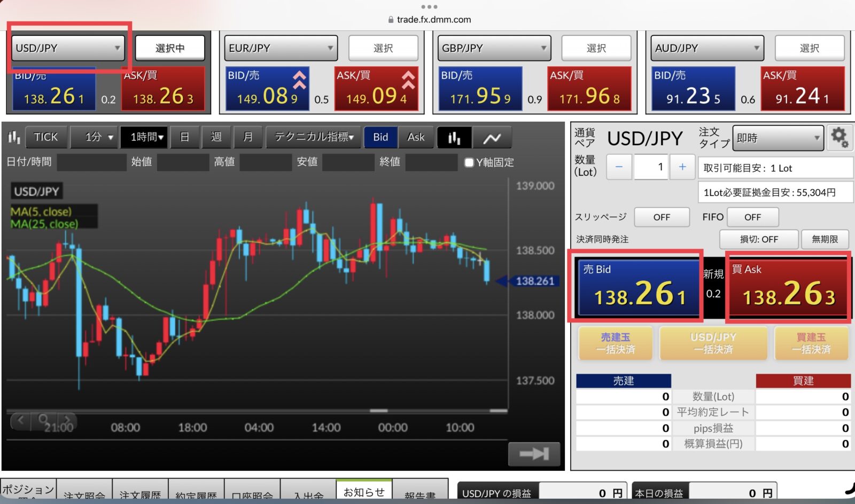
Task: Click the chart zoom magnifier icon
Action: (x=44, y=421)
